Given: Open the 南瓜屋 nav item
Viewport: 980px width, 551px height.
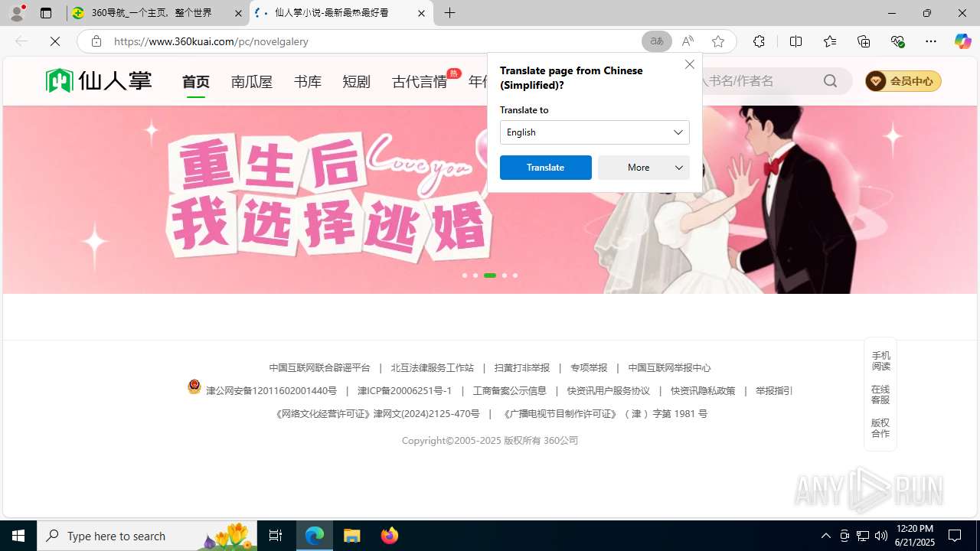Looking at the screenshot, I should tap(252, 81).
